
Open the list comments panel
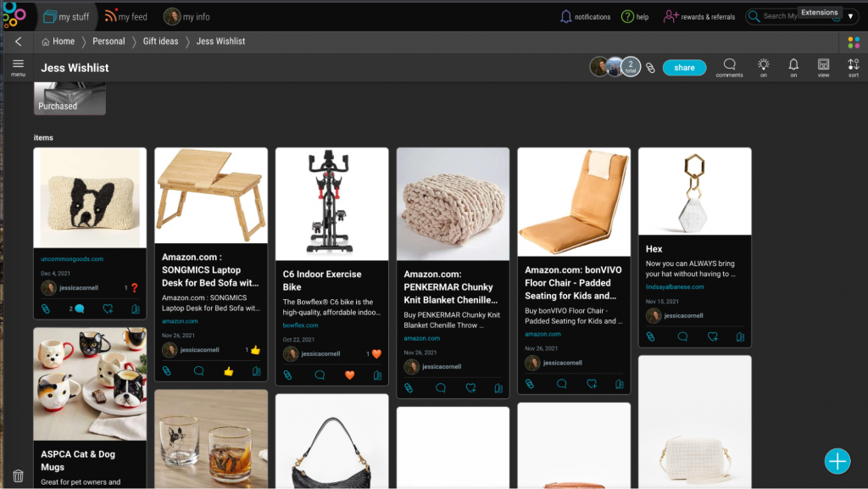coord(729,68)
